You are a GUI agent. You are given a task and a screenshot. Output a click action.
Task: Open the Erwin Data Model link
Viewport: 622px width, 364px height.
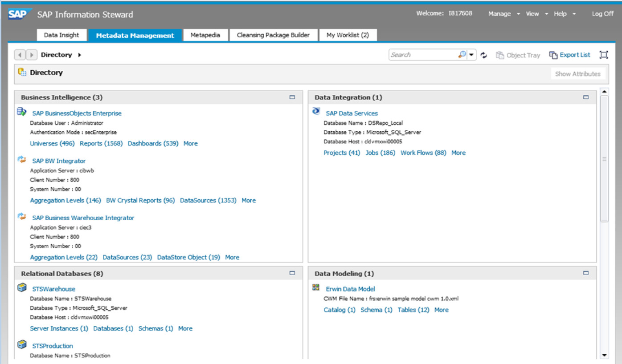coord(350,289)
